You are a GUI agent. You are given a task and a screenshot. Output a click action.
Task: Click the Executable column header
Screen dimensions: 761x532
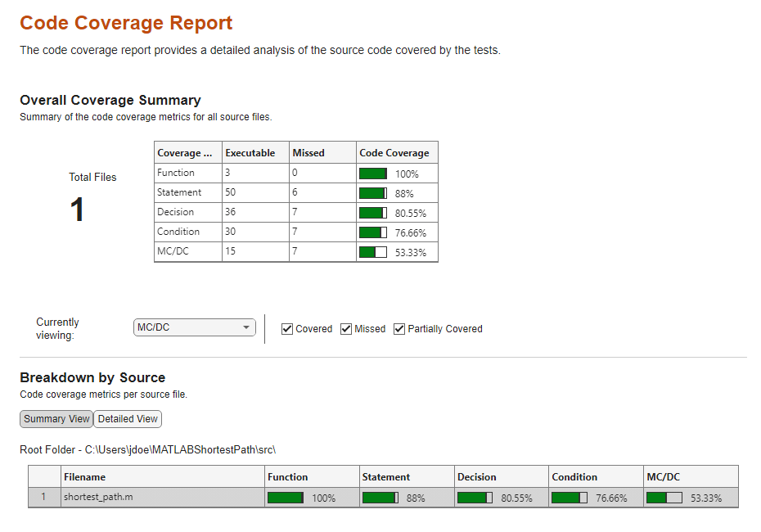[255, 153]
